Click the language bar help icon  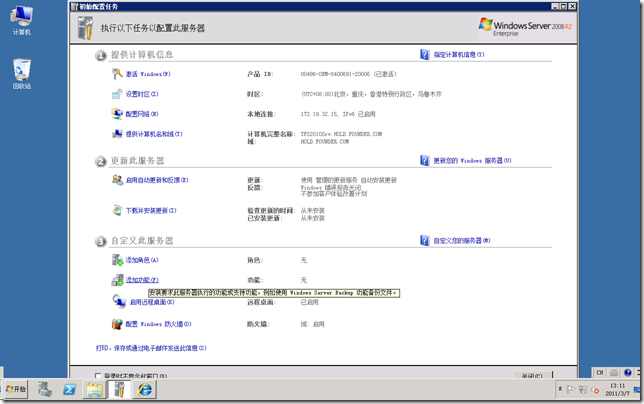point(628,372)
